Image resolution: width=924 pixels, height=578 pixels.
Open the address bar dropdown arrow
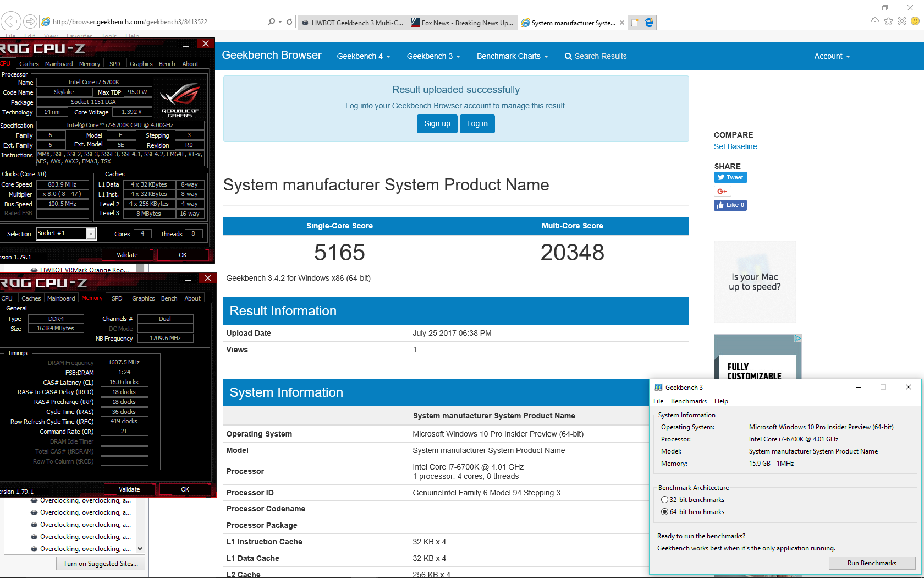(x=280, y=22)
